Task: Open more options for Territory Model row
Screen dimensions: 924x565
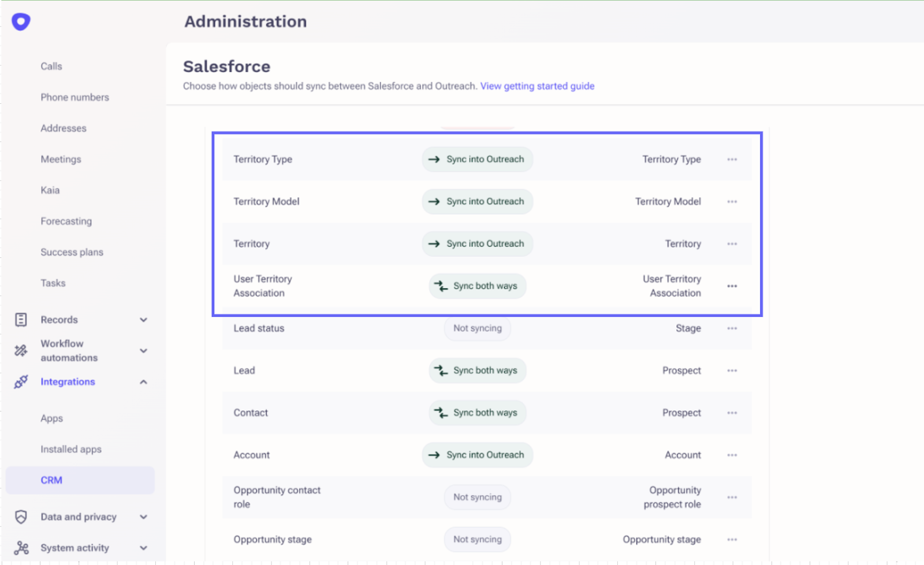Action: pyautogui.click(x=732, y=201)
